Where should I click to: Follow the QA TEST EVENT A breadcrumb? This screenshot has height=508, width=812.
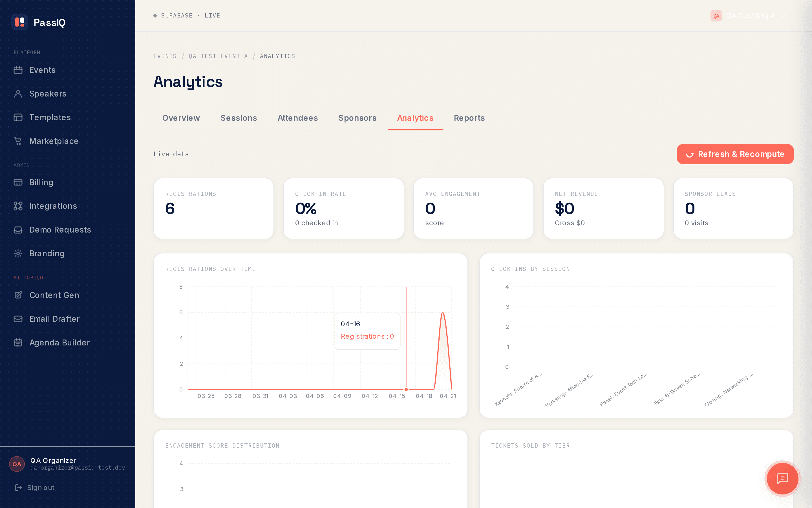point(218,56)
